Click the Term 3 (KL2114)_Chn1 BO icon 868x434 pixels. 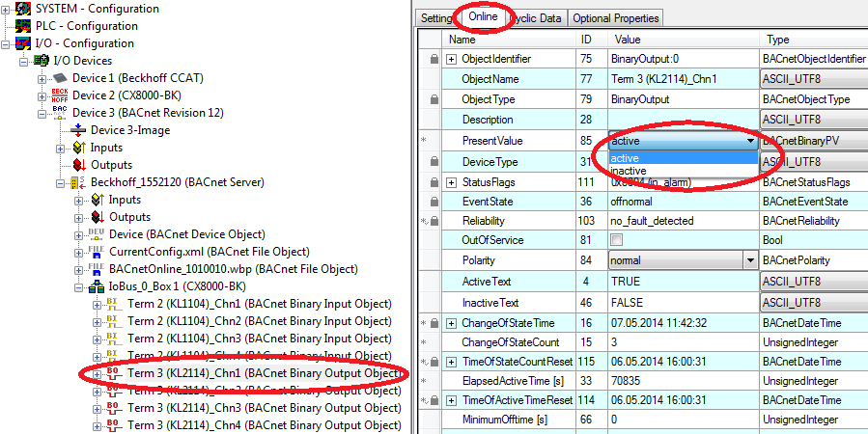113,373
